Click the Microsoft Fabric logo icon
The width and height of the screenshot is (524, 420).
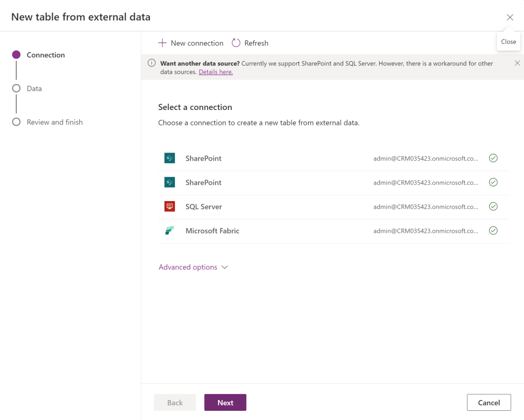point(169,231)
